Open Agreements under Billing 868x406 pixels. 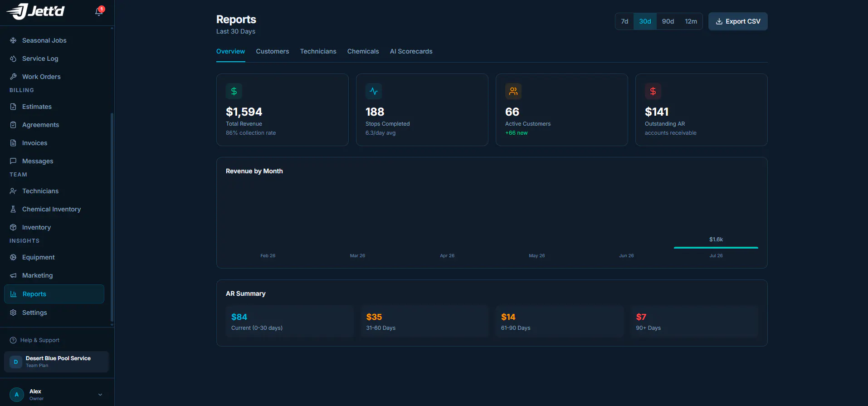pos(54,125)
